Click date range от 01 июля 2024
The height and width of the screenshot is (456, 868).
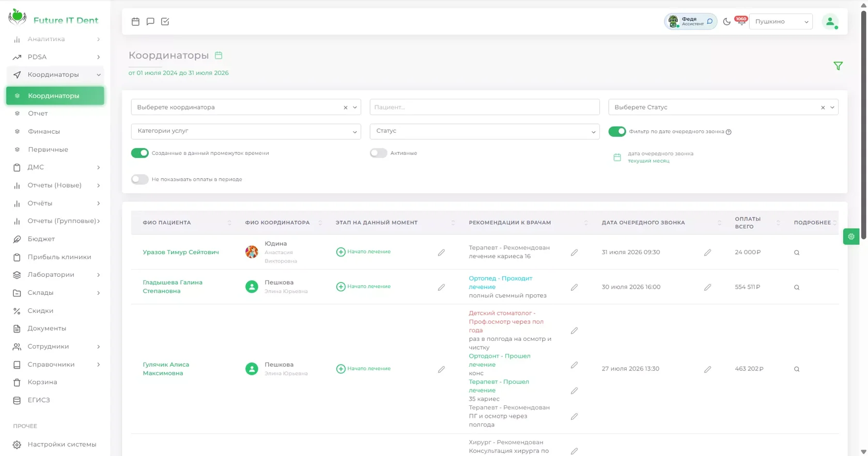(x=178, y=73)
